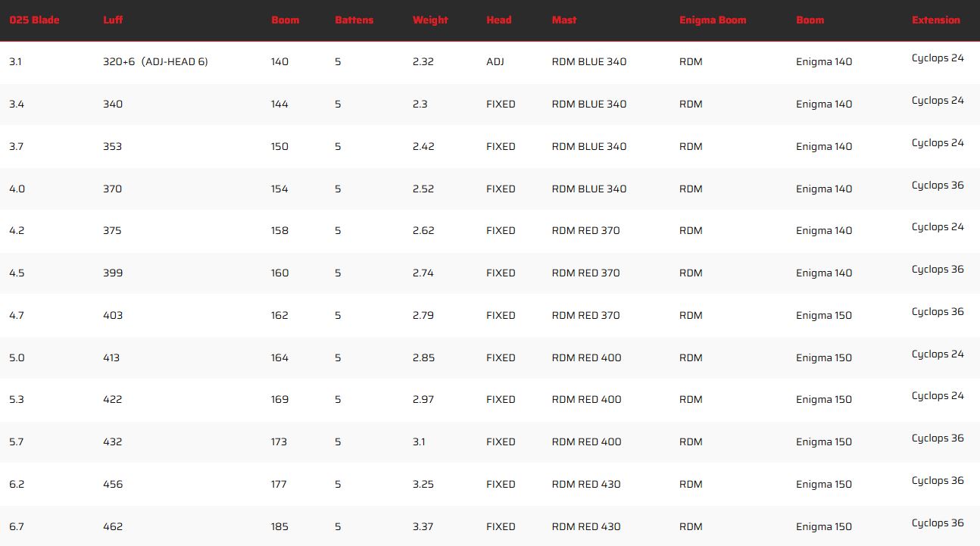The width and height of the screenshot is (980, 546).
Task: Select the 185 boom length cell
Action: click(x=279, y=526)
